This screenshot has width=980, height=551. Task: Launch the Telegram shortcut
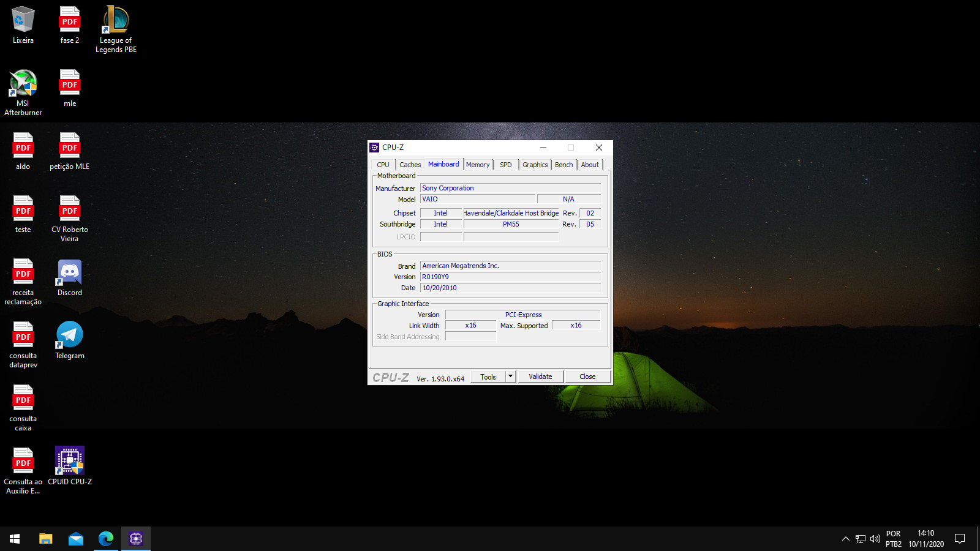click(70, 341)
